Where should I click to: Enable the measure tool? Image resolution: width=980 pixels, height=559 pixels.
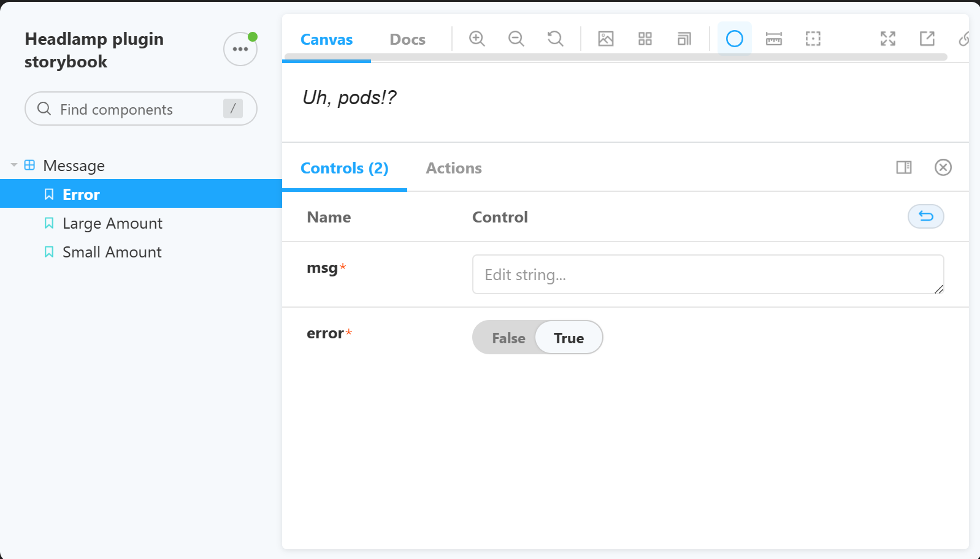pos(774,39)
